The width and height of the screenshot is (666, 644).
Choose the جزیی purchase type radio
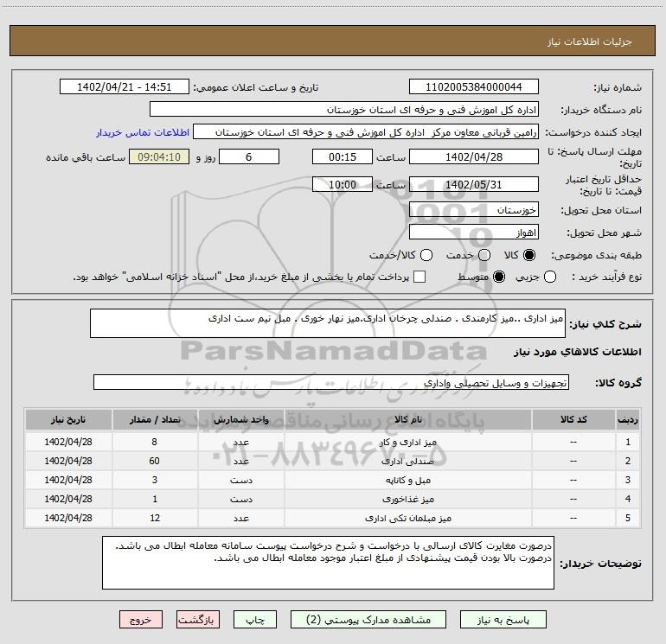pos(549,277)
